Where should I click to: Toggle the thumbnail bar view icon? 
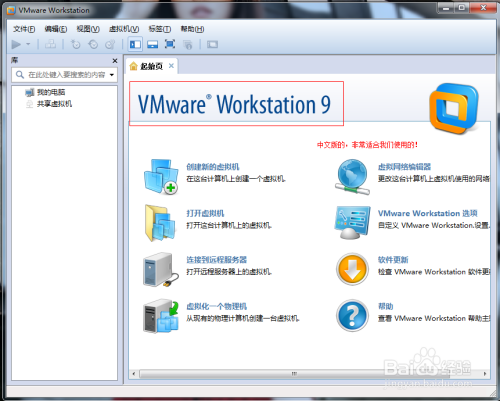(x=153, y=44)
